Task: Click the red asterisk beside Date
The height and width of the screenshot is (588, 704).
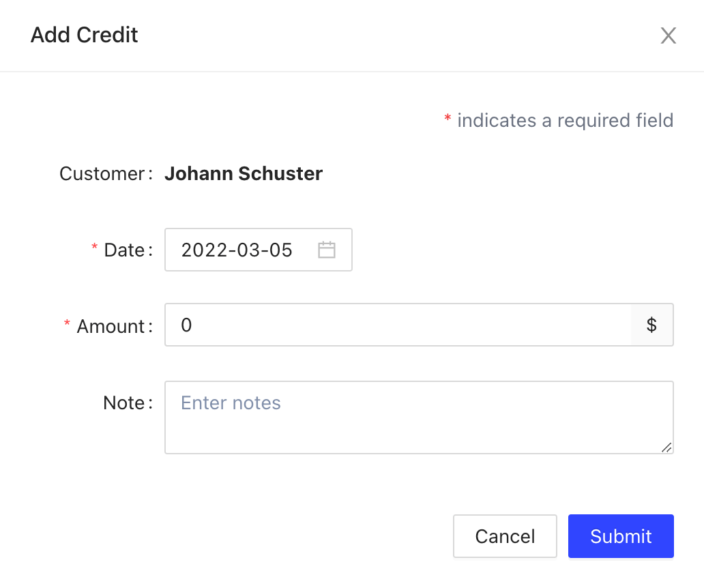Action: [x=95, y=249]
